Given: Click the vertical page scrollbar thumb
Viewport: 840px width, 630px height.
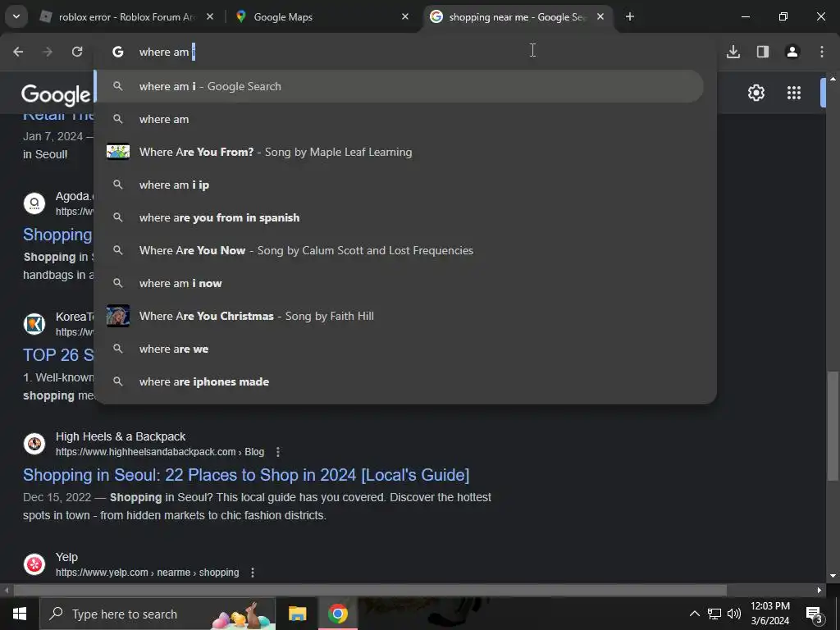Looking at the screenshot, I should (833, 427).
